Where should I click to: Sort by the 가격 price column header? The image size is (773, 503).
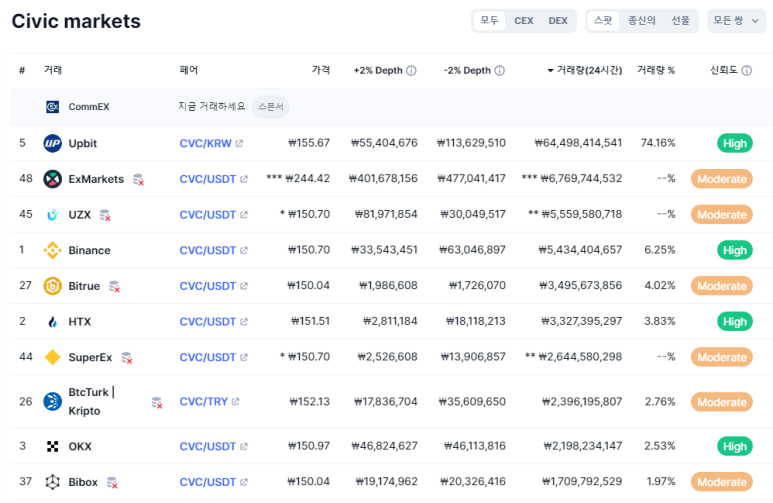point(320,70)
